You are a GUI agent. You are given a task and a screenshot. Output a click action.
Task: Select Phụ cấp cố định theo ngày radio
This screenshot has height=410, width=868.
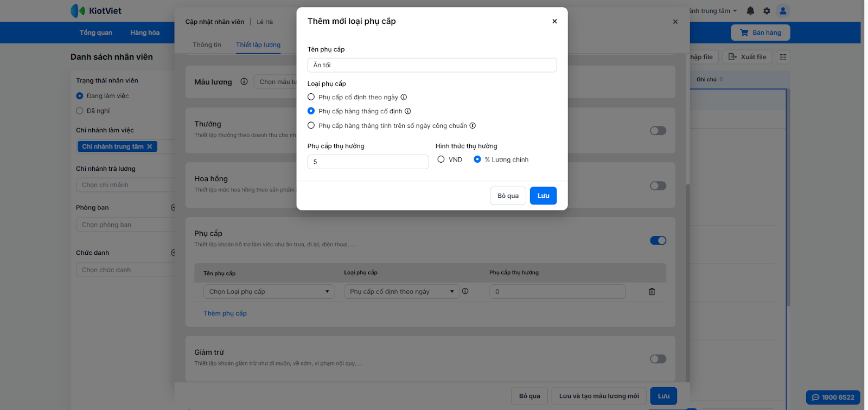click(x=311, y=97)
